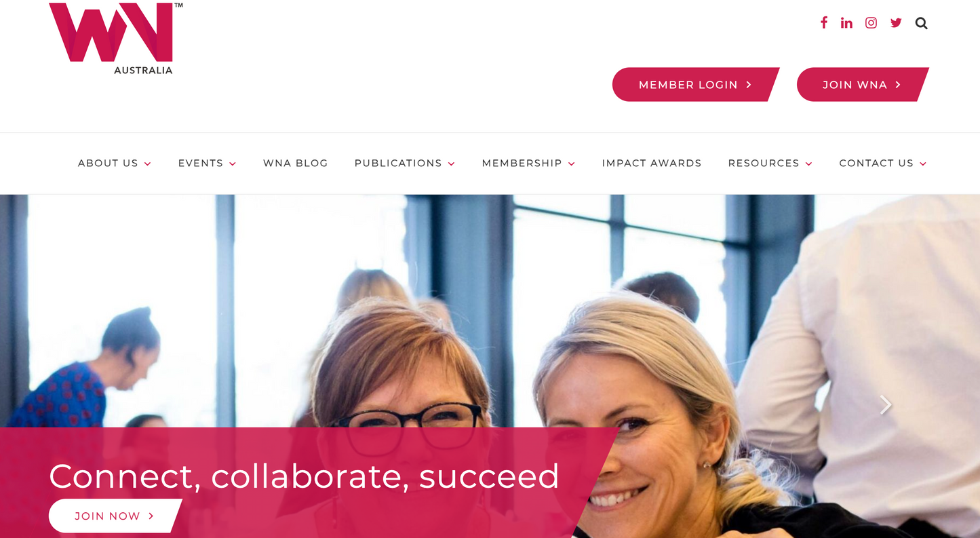Open the WNA Blog menu item
This screenshot has height=538, width=980.
pyautogui.click(x=295, y=164)
